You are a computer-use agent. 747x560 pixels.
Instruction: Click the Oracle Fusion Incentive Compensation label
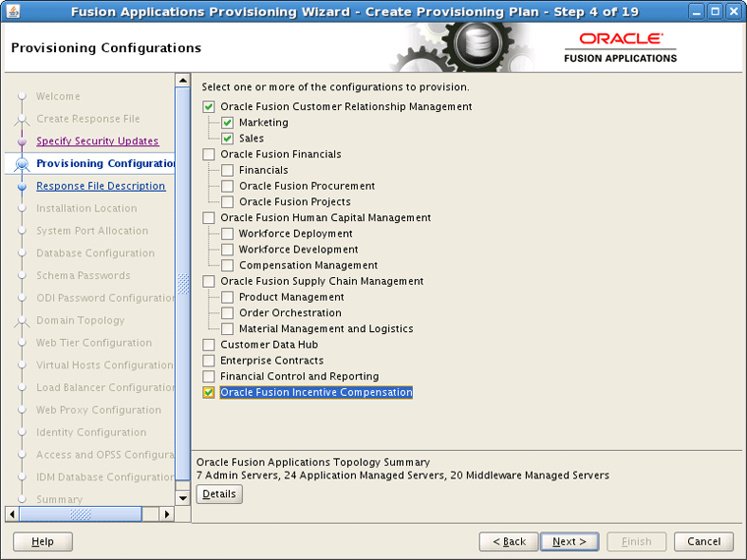[316, 392]
